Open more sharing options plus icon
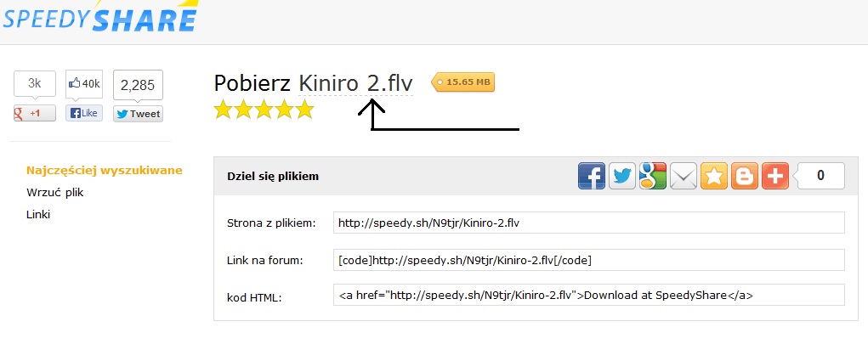 pyautogui.click(x=775, y=176)
